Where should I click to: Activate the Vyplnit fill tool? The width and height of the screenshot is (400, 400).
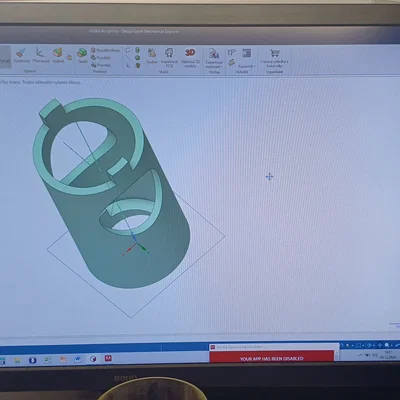pyautogui.click(x=58, y=56)
